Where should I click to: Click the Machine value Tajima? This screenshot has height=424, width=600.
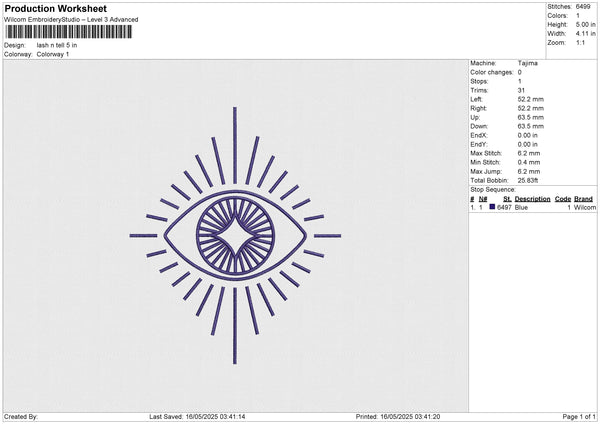pyautogui.click(x=528, y=63)
